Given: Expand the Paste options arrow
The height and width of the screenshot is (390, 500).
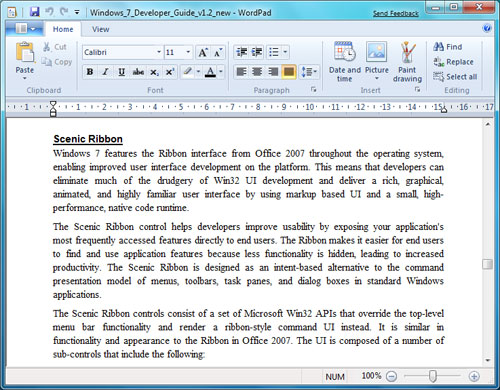Looking at the screenshot, I should tap(25, 79).
